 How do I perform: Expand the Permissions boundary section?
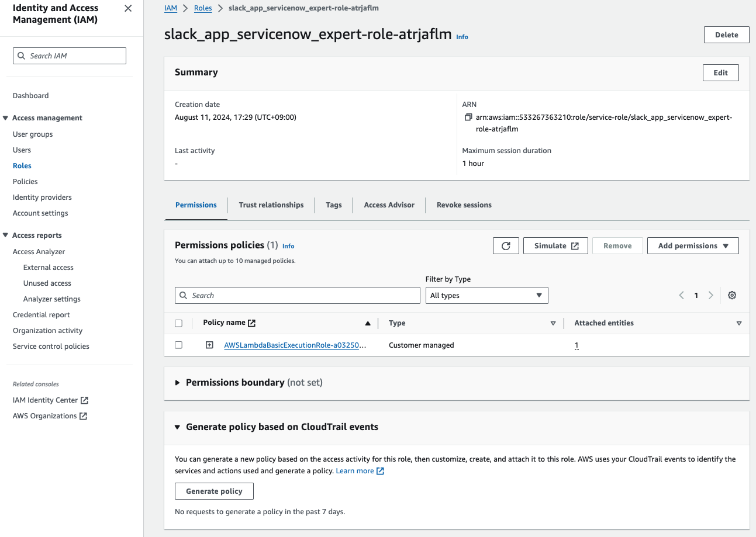[x=178, y=383]
